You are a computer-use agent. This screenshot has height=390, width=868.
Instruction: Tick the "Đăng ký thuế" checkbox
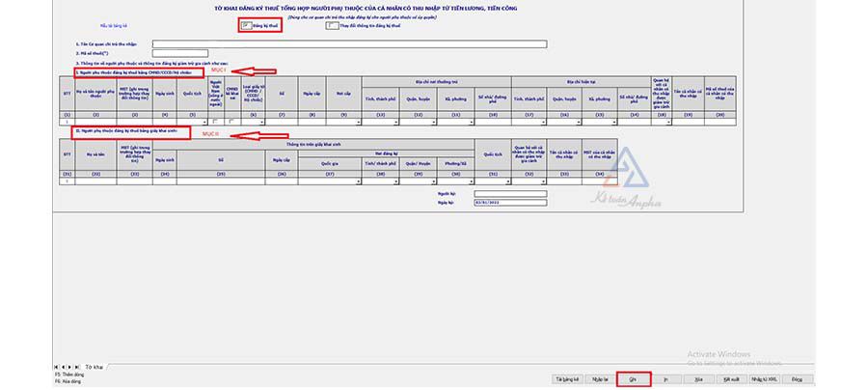tap(246, 26)
